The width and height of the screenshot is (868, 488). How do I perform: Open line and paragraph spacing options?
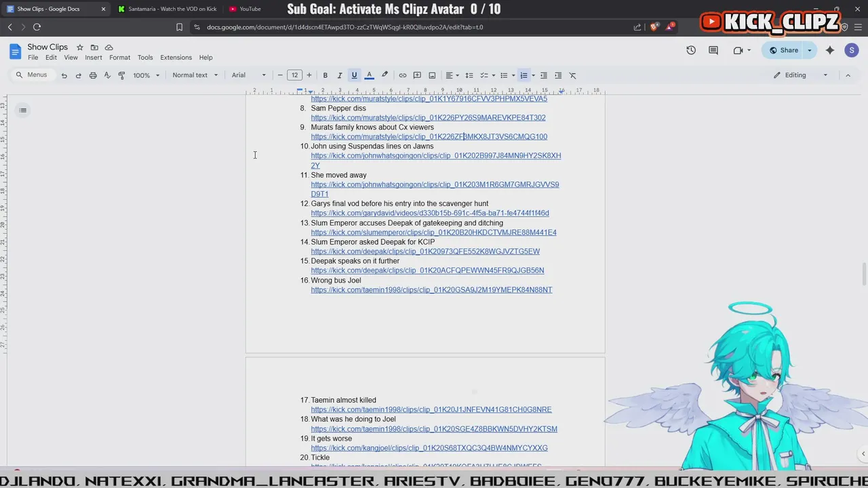tap(469, 75)
